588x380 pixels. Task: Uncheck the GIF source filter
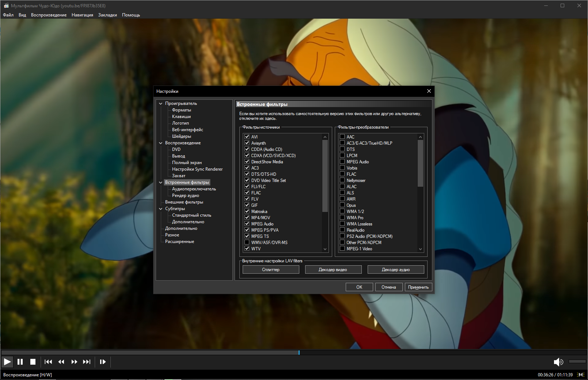click(x=247, y=205)
